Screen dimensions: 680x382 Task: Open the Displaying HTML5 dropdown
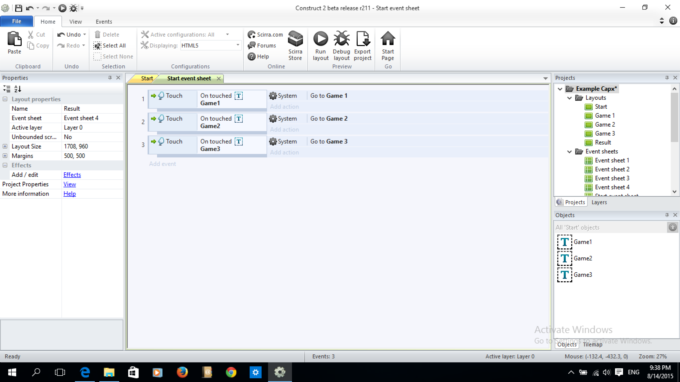[x=210, y=46]
